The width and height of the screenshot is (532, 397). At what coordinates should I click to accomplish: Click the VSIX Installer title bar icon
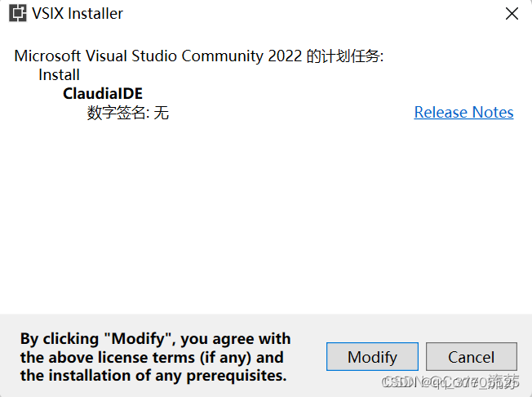pyautogui.click(x=17, y=14)
